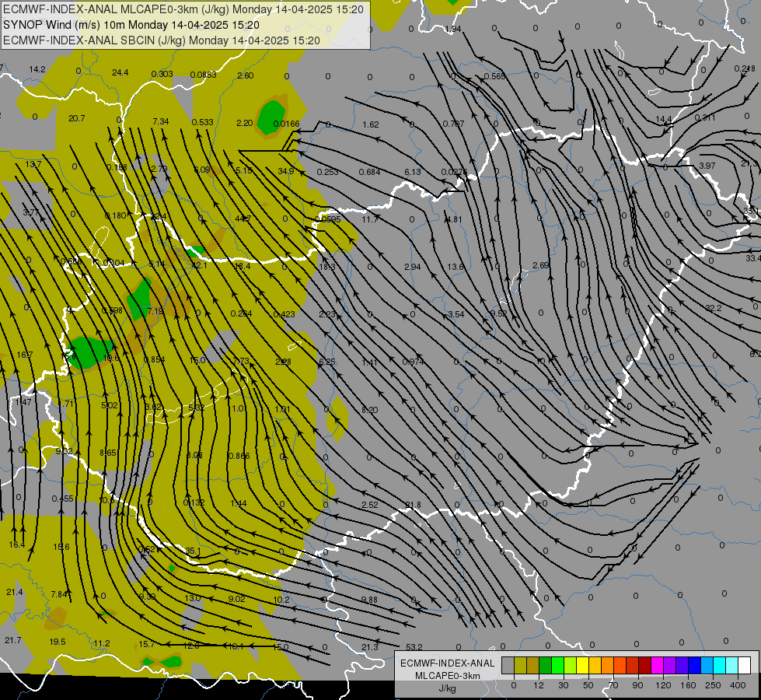Click the pure blue legend swatch before 160
761x700 pixels.
tap(694, 665)
